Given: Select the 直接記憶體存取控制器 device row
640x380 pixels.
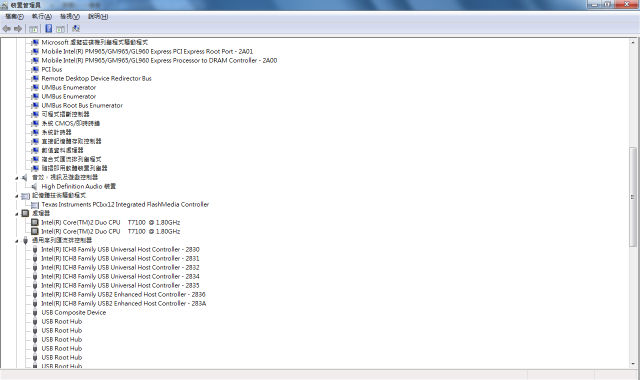Looking at the screenshot, I should coord(71,141).
